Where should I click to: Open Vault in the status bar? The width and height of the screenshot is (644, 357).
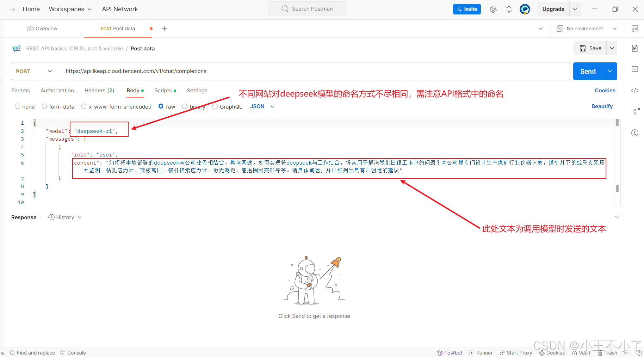[581, 353]
